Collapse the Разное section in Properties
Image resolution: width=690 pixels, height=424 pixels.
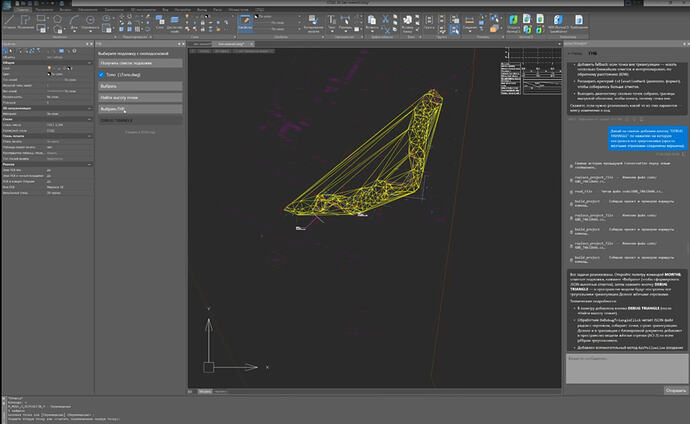point(89,164)
